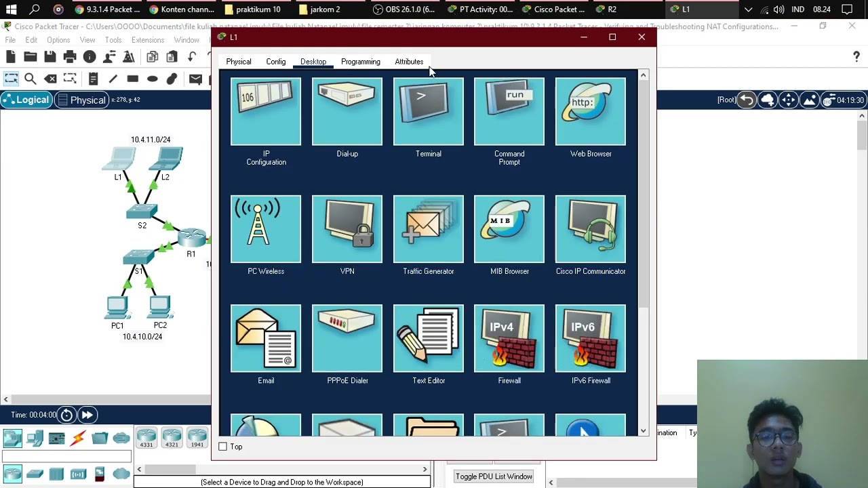The image size is (868, 488).
Task: Switch to the Physical tab in L1
Action: (x=239, y=62)
